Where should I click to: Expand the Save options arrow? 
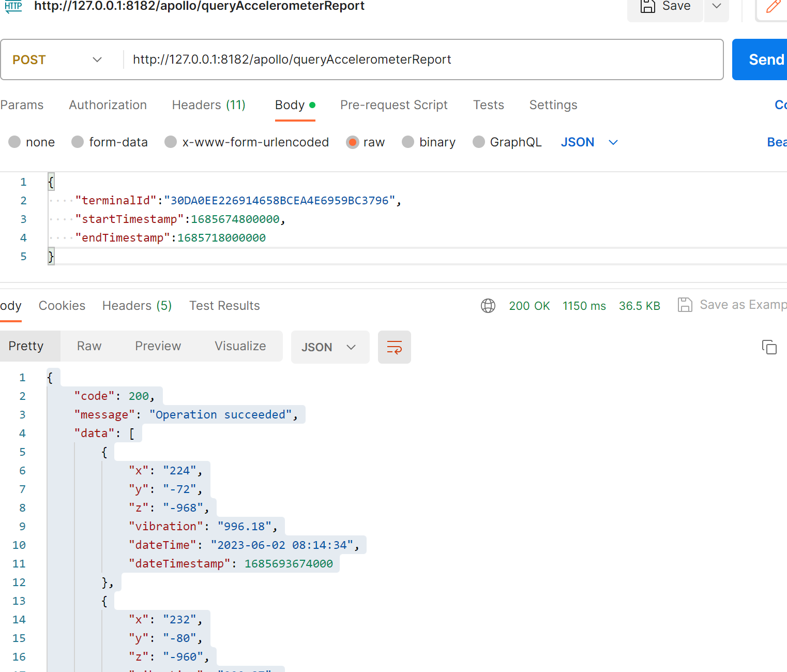click(x=716, y=6)
